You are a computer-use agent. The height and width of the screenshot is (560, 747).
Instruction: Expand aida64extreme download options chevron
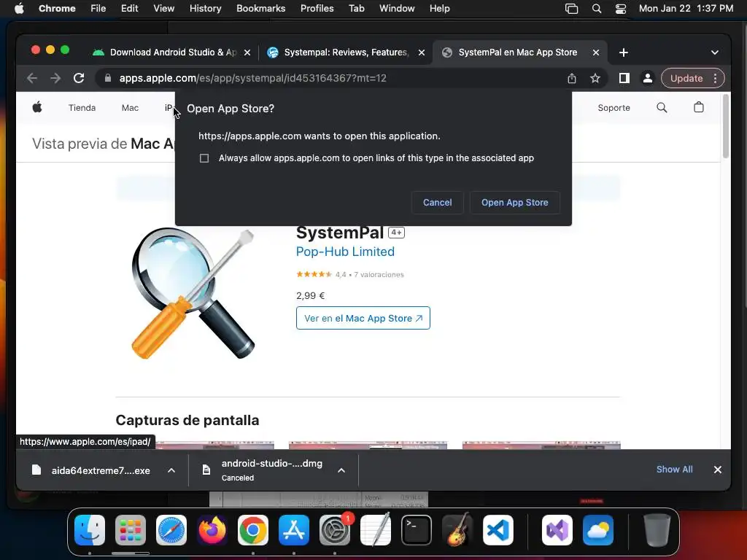click(x=171, y=470)
